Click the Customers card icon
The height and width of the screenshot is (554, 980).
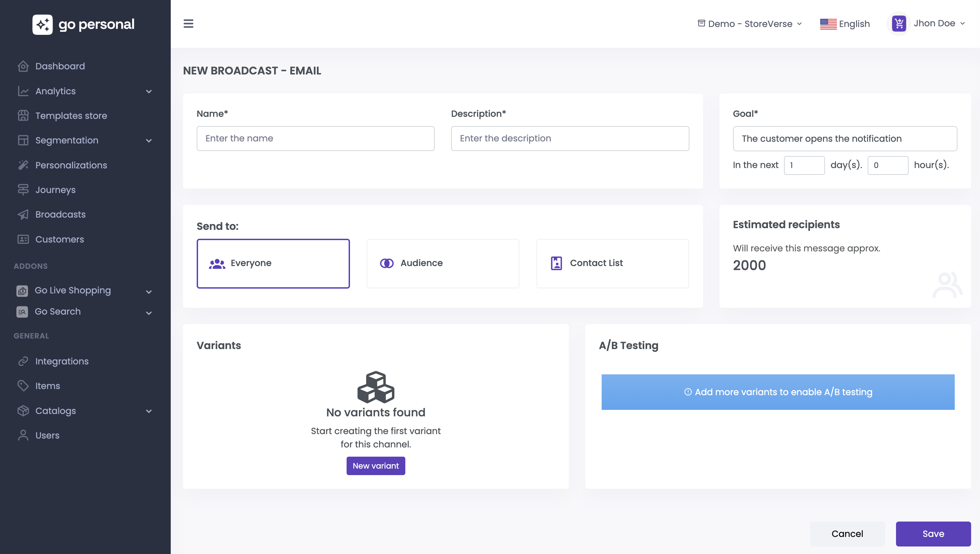pos(23,239)
